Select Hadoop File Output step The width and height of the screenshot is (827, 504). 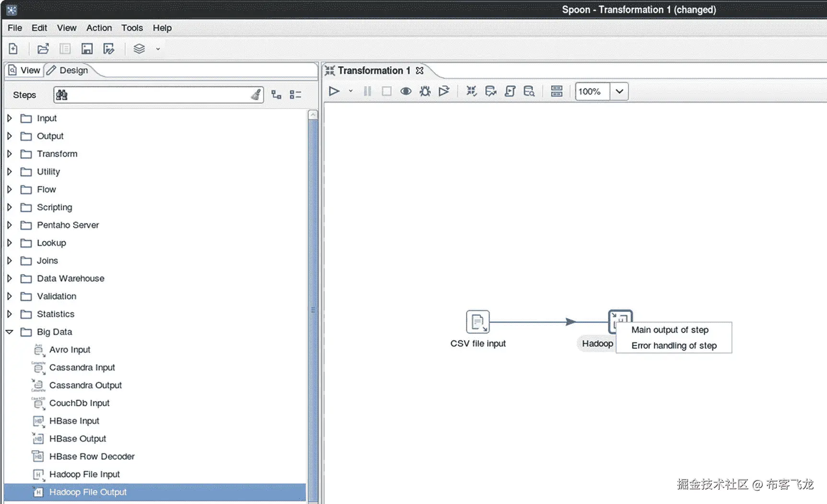[88, 492]
